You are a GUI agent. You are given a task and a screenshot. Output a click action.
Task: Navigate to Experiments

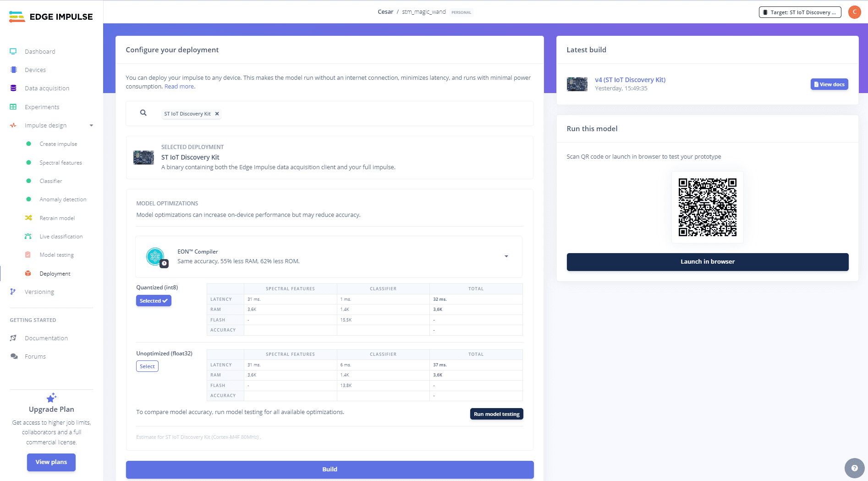(42, 107)
